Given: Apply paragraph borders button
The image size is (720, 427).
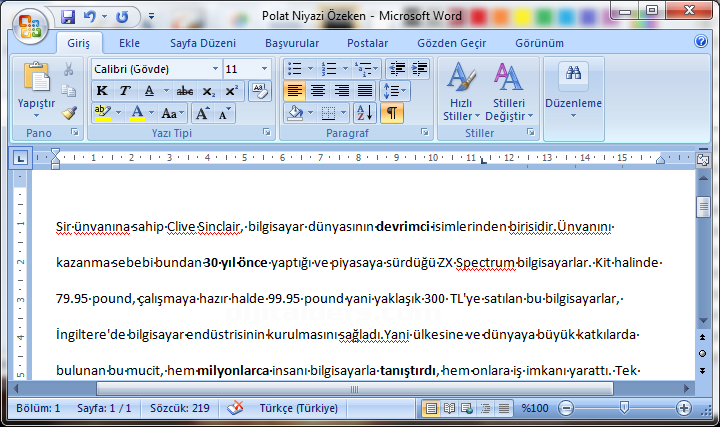Looking at the screenshot, I should (x=328, y=113).
